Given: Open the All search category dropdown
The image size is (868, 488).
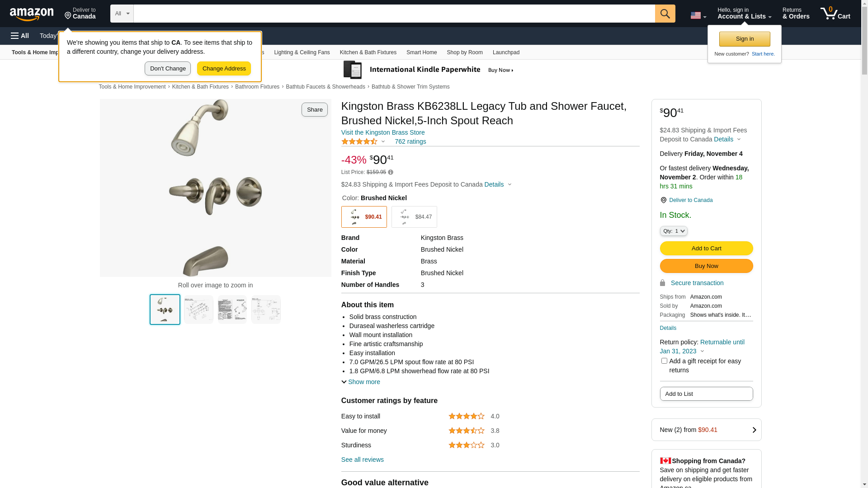Looking at the screenshot, I should point(122,14).
